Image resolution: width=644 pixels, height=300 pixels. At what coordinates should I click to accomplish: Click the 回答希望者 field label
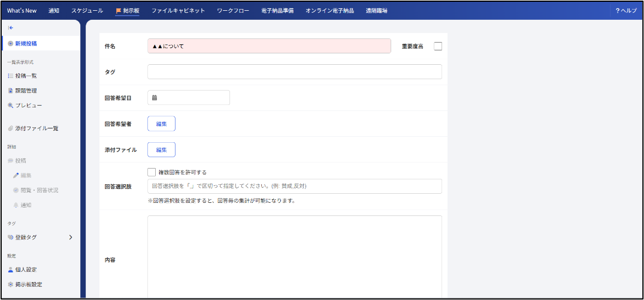tap(118, 124)
